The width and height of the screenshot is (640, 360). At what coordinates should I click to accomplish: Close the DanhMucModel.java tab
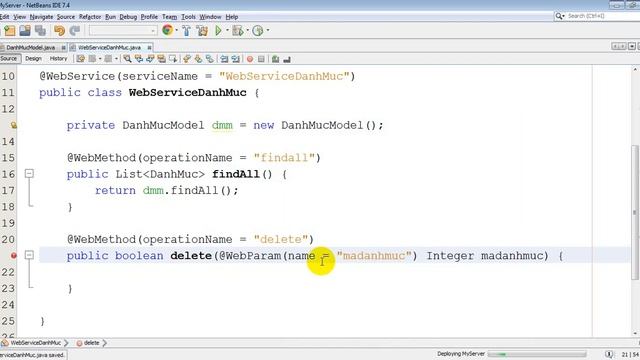64,47
